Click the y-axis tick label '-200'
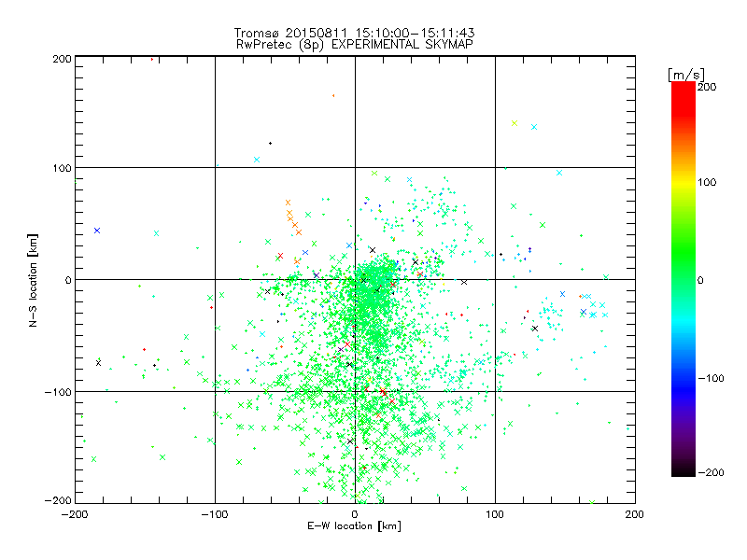Viewport: 747px width, 560px height. (x=58, y=501)
